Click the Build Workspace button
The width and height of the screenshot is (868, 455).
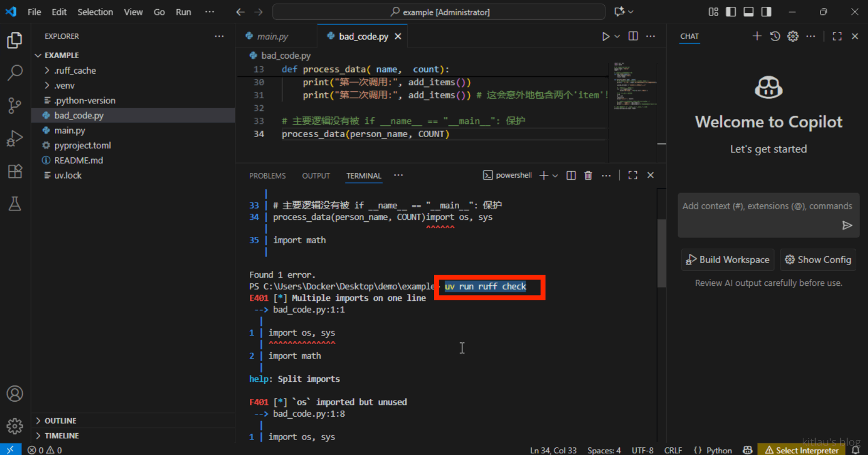coord(728,260)
